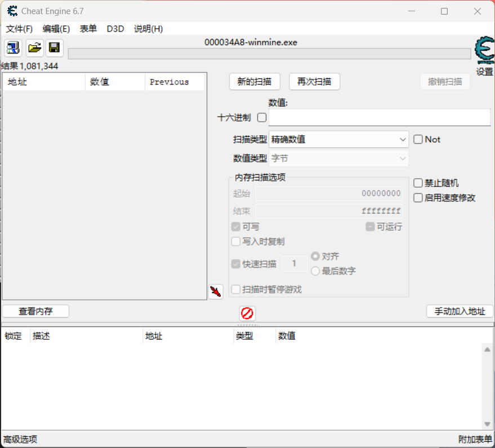This screenshot has height=448, width=495.
Task: Click the Cheat Engine logo above 设置
Action: click(x=485, y=50)
